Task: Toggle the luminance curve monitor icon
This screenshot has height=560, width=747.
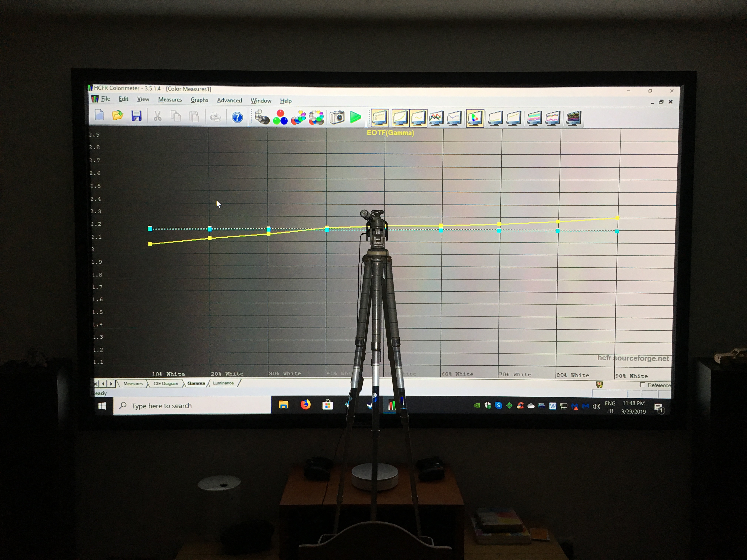Action: tap(400, 118)
